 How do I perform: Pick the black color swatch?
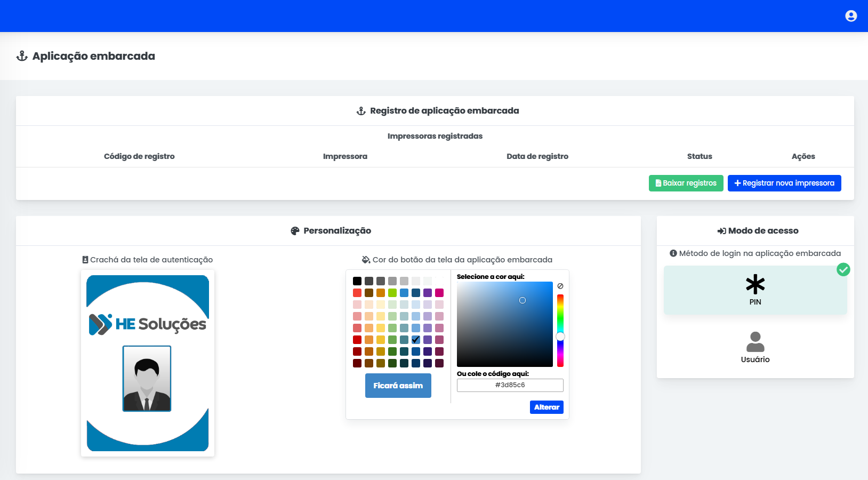tap(357, 281)
